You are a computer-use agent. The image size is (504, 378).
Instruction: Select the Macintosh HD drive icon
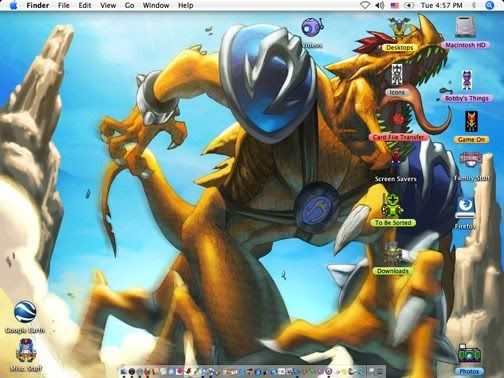click(466, 27)
